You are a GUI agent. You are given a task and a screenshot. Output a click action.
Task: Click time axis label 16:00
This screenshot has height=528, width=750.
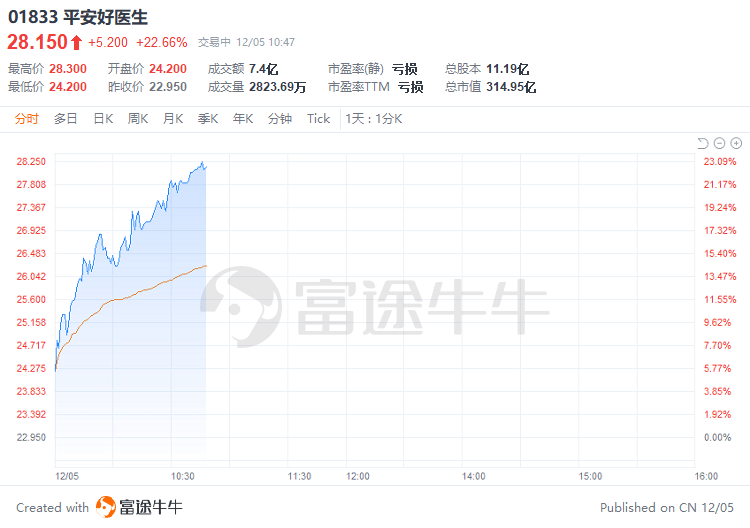click(706, 476)
